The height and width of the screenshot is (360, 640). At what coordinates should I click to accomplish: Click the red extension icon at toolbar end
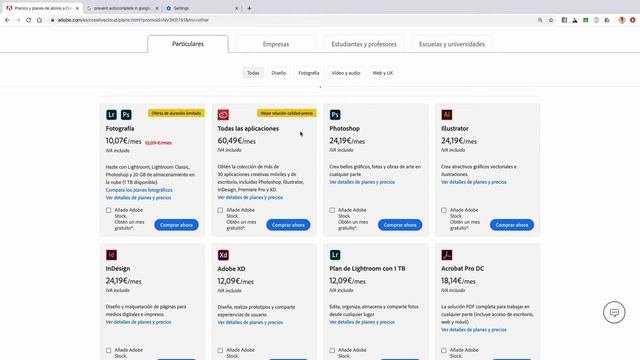point(633,20)
